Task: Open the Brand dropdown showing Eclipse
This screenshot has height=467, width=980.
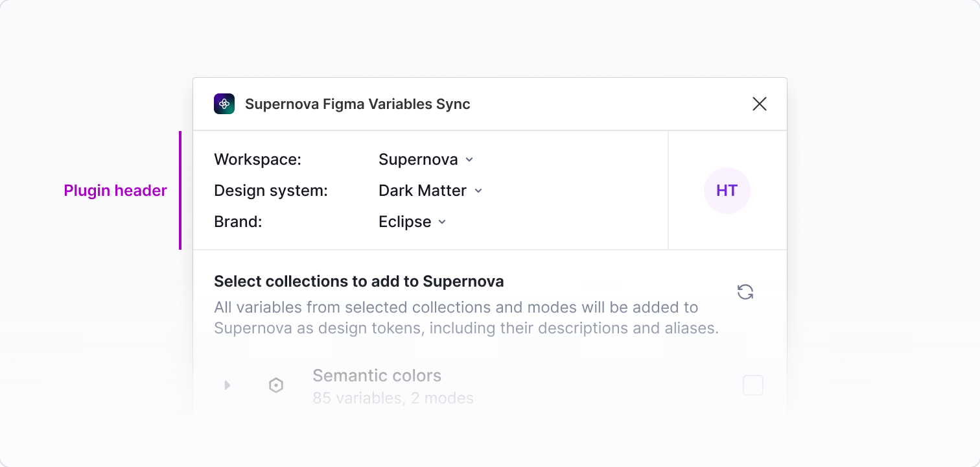Action: tap(412, 221)
